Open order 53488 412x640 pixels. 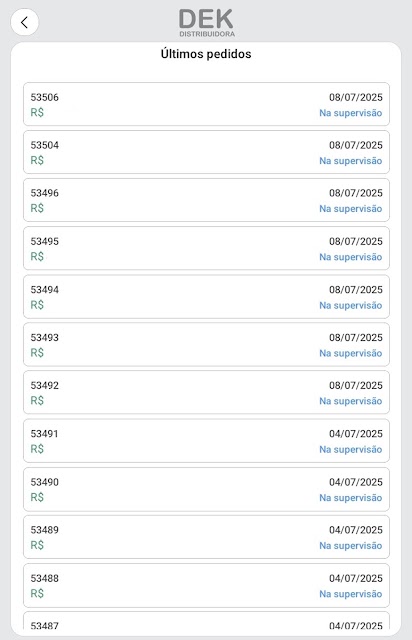(206, 586)
